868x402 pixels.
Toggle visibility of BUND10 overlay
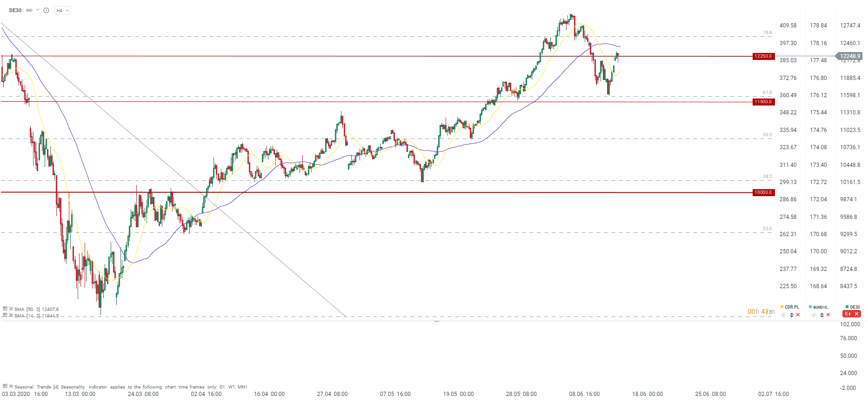pyautogui.click(x=814, y=315)
